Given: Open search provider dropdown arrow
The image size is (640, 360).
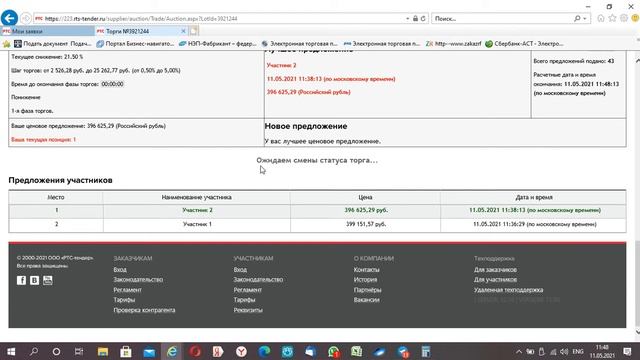Looking at the screenshot, I should (x=585, y=18).
